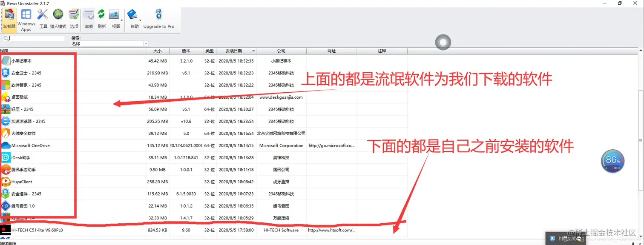Click the vertical scrollbar of program list
This screenshot has height=245, width=644.
pyautogui.click(x=641, y=140)
